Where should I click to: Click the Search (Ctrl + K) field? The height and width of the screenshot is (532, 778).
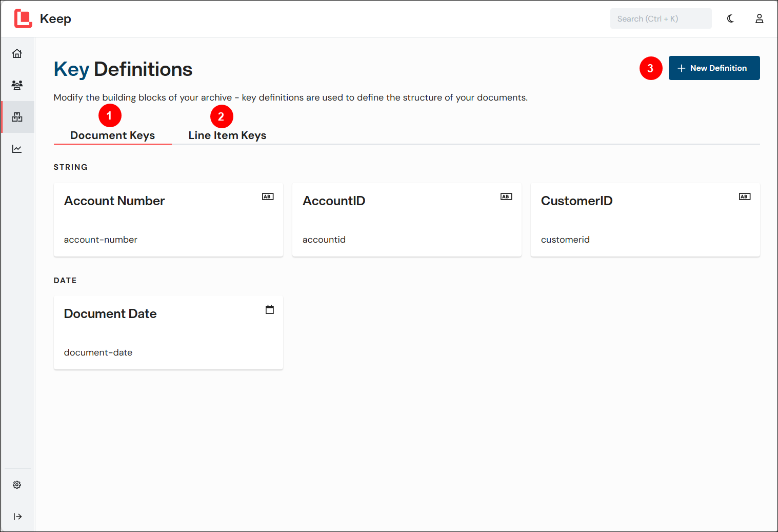click(661, 18)
